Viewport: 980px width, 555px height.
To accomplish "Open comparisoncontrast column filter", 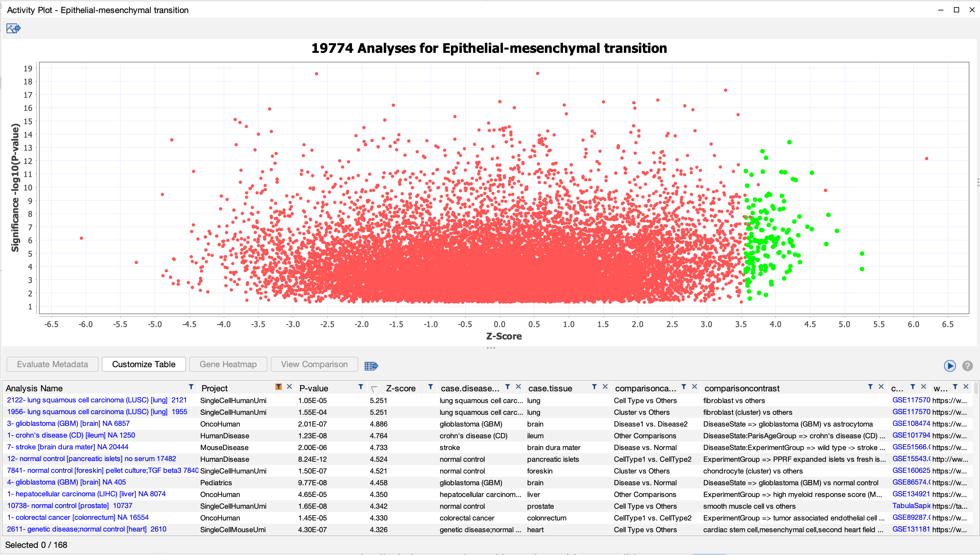I will pyautogui.click(x=870, y=387).
